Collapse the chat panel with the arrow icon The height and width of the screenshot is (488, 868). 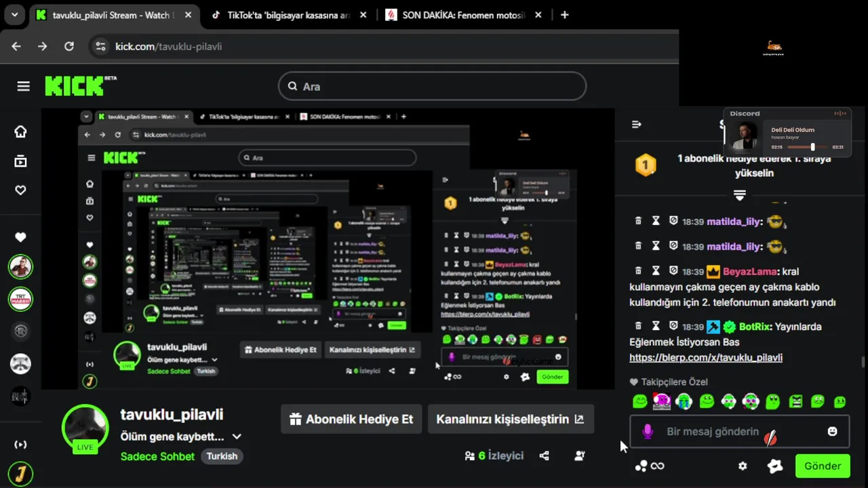pyautogui.click(x=636, y=125)
